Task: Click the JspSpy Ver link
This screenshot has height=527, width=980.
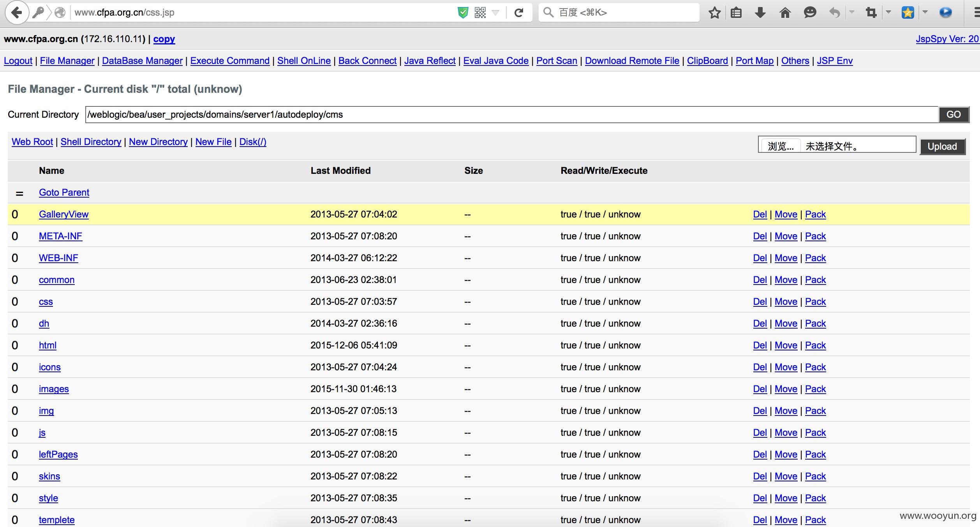Action: (x=947, y=39)
